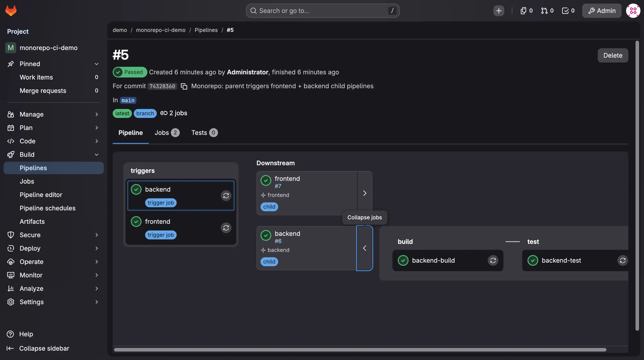Screen dimensions: 644x360
Task: Click the pipeline jobs link icon
Action: 164,113
